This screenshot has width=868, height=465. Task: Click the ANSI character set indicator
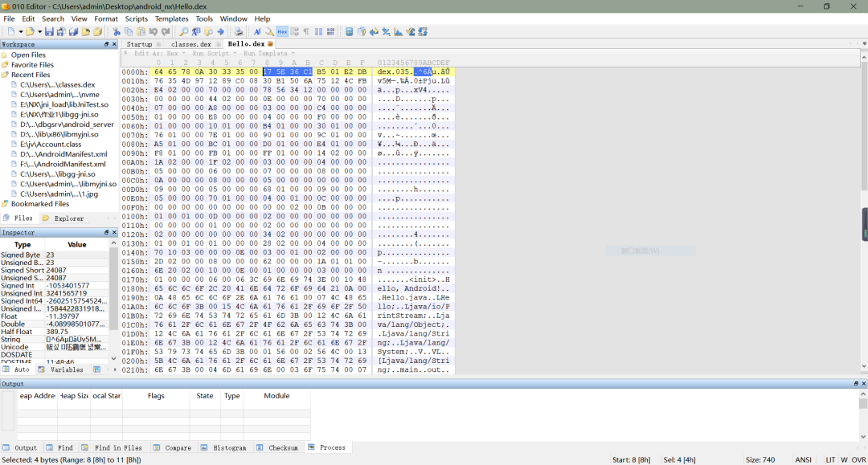click(803, 460)
